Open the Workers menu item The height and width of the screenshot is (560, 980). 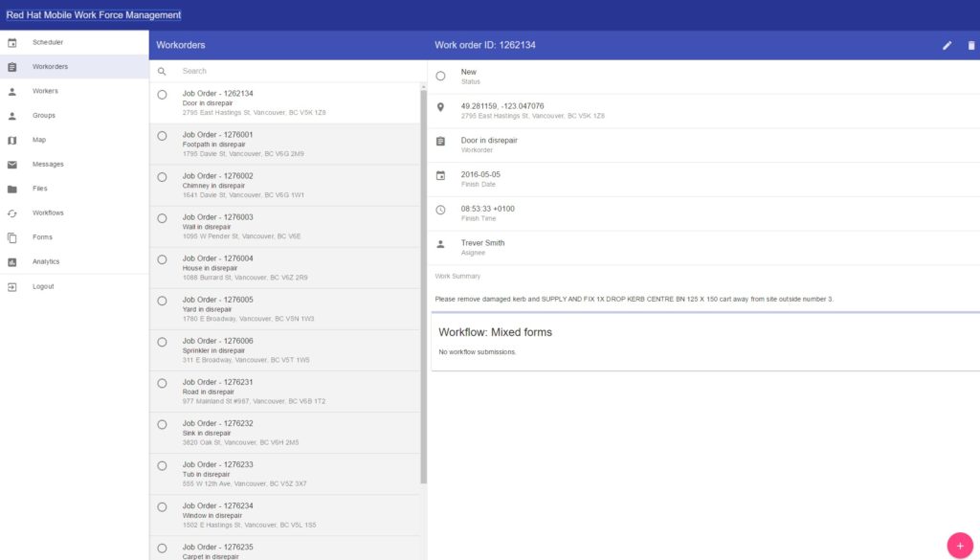pyautogui.click(x=45, y=91)
